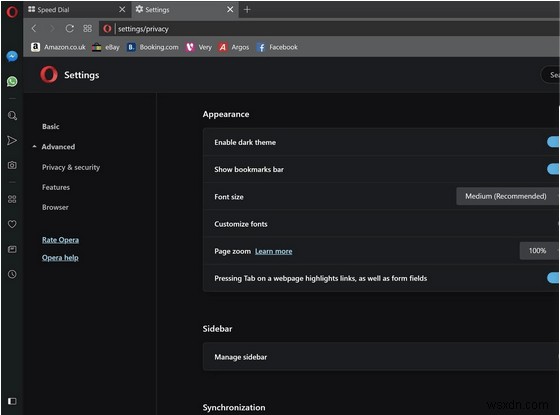Open the snapshot camera tool
Screen dimensions: 560x415
12,165
